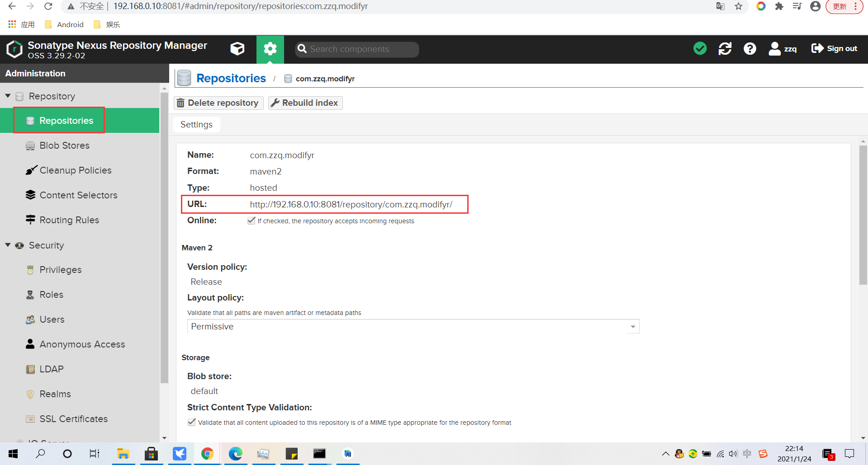Focus the Search components field
Image resolution: width=868 pixels, height=465 pixels.
(x=357, y=49)
